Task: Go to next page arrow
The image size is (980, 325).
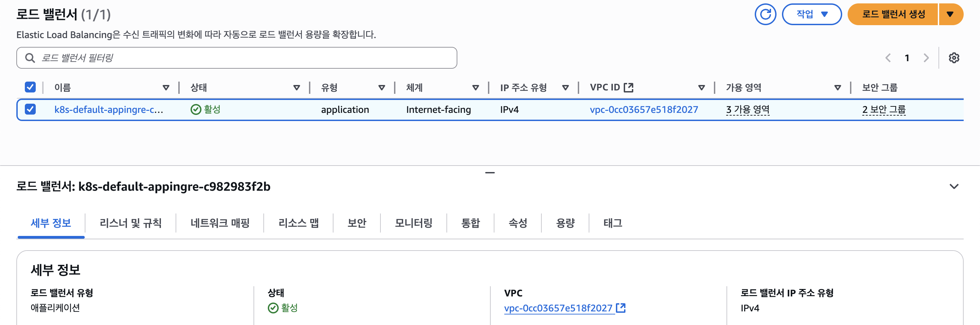Action: tap(926, 58)
